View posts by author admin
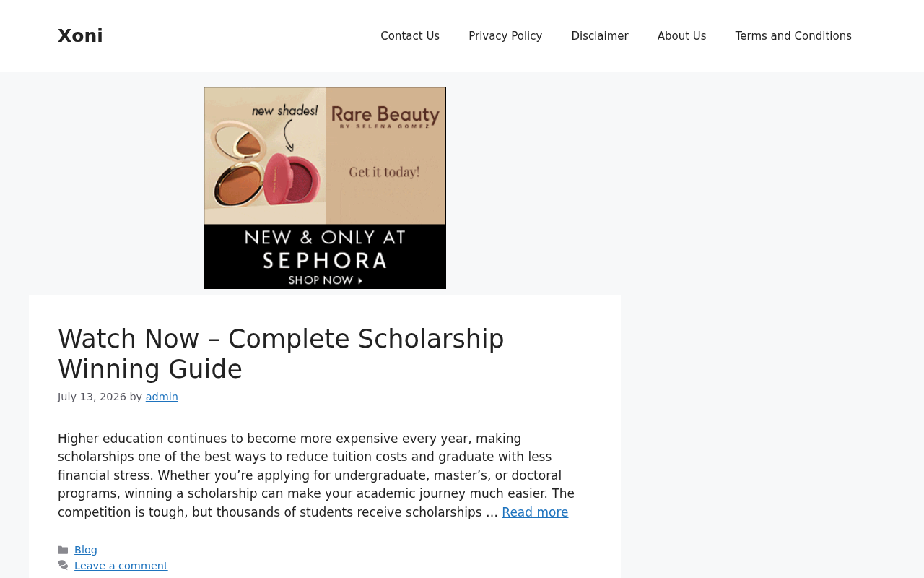Image resolution: width=924 pixels, height=578 pixels. tap(162, 397)
